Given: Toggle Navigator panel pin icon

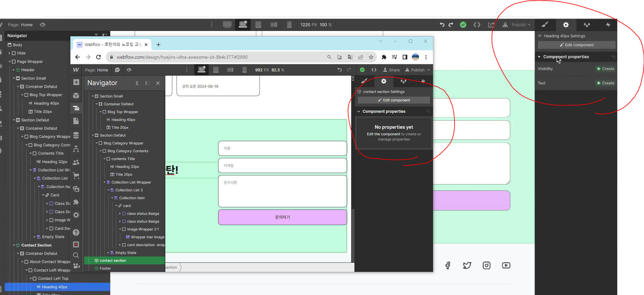Looking at the screenshot, I should (147, 83).
